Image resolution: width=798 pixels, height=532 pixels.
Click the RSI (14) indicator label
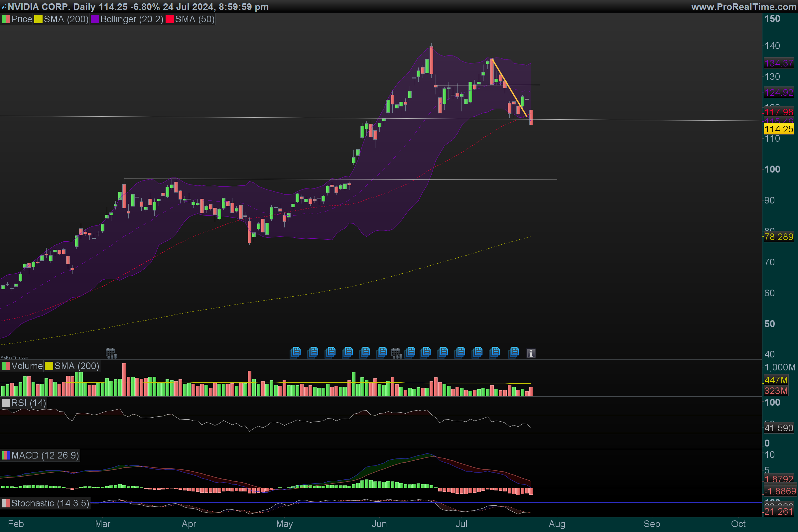point(28,403)
